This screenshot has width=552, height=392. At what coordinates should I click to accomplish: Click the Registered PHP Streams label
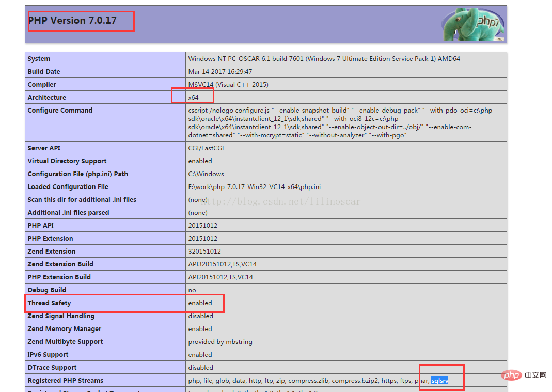[x=66, y=381]
